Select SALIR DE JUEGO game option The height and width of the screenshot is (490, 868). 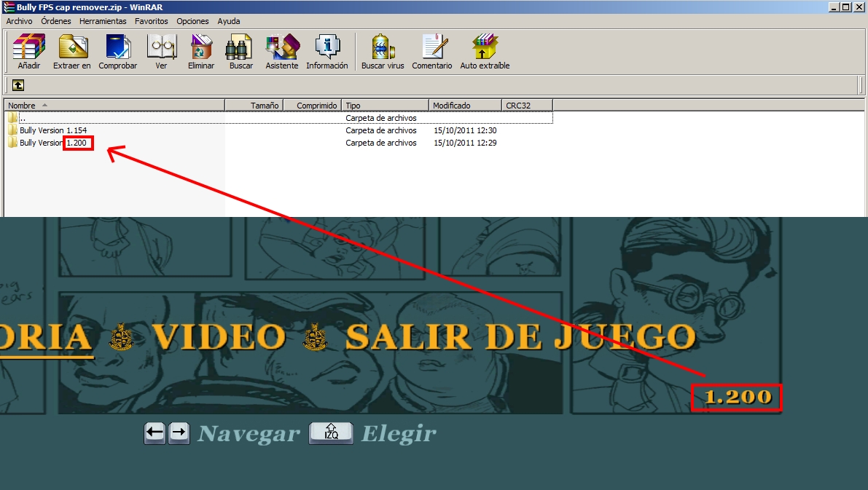[520, 337]
